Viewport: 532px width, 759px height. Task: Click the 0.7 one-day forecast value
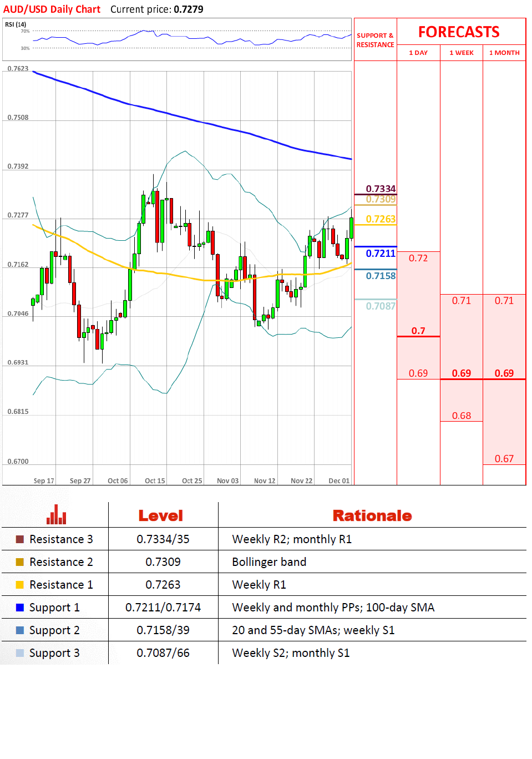pyautogui.click(x=418, y=331)
